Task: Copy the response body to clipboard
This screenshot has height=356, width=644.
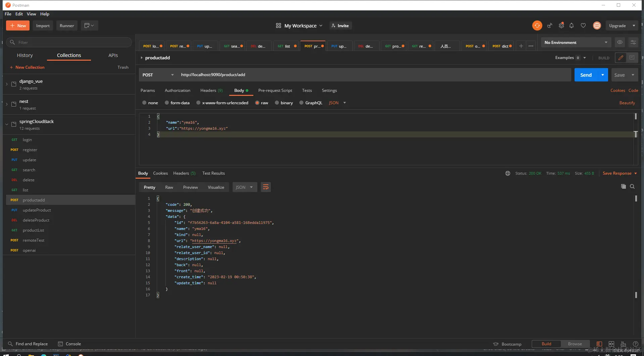Action: coord(623,186)
